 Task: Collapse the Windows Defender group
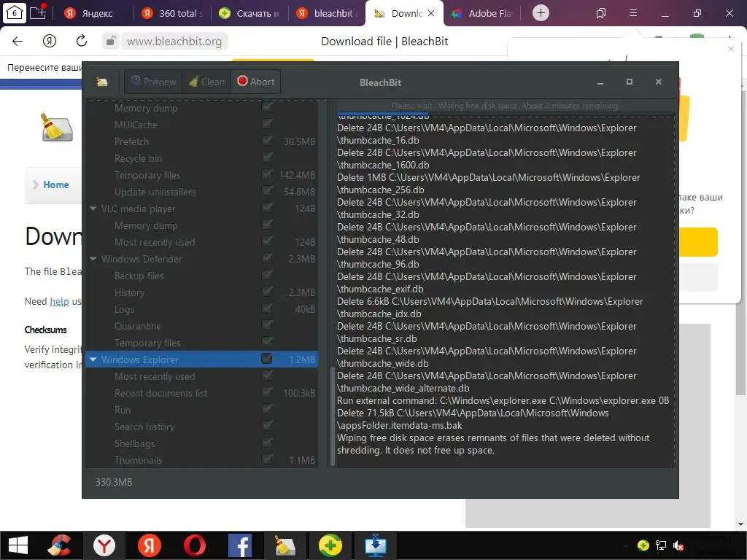(x=93, y=259)
